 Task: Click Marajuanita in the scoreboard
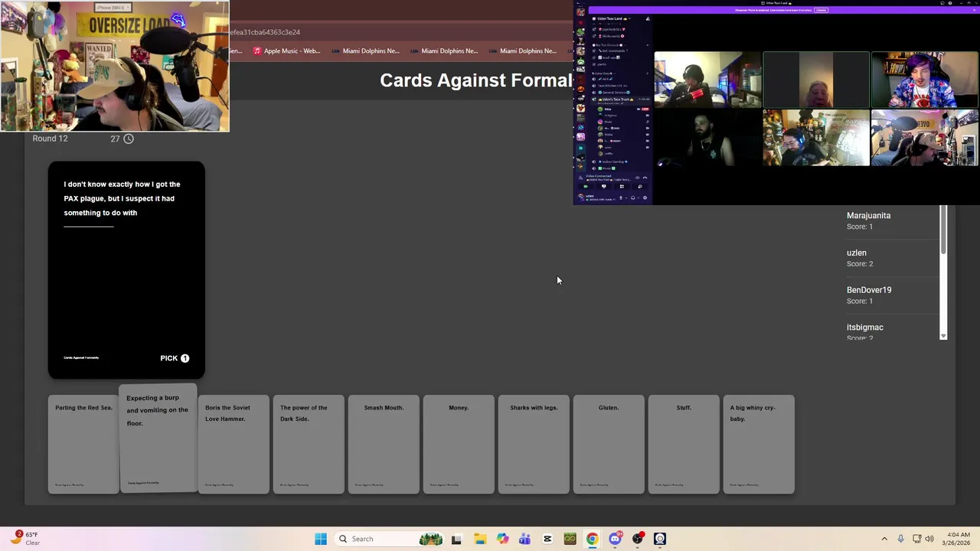click(x=868, y=216)
